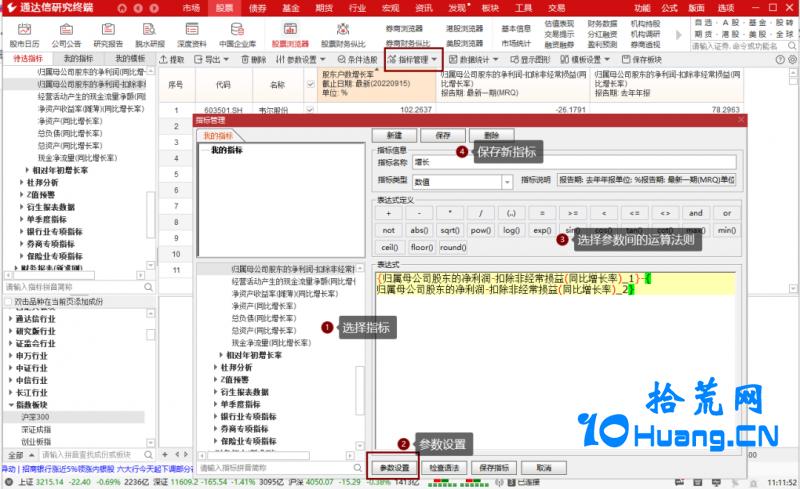Expand 杜邦分析 in left indicator tree
The image size is (800, 489).
pyautogui.click(x=21, y=182)
